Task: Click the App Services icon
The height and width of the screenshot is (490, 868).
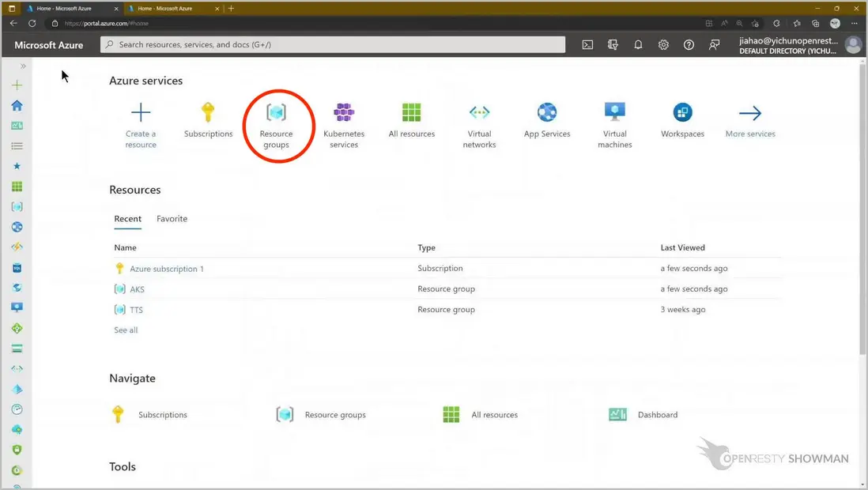Action: tap(547, 113)
